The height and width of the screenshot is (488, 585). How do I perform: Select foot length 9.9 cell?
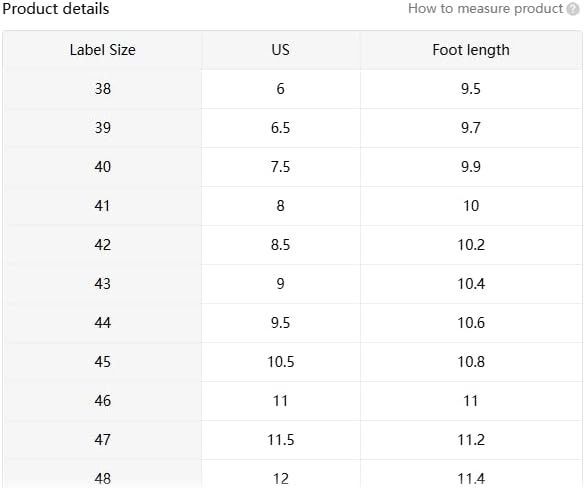471,167
